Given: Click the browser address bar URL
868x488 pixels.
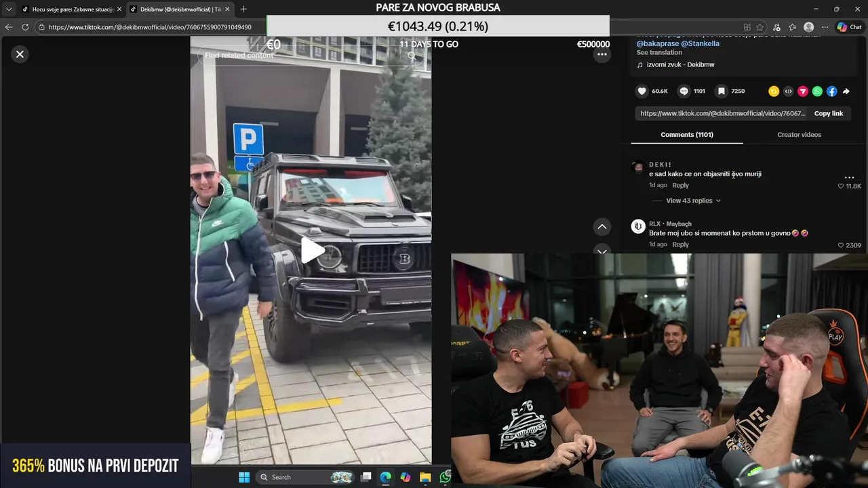Looking at the screenshot, I should pyautogui.click(x=150, y=27).
